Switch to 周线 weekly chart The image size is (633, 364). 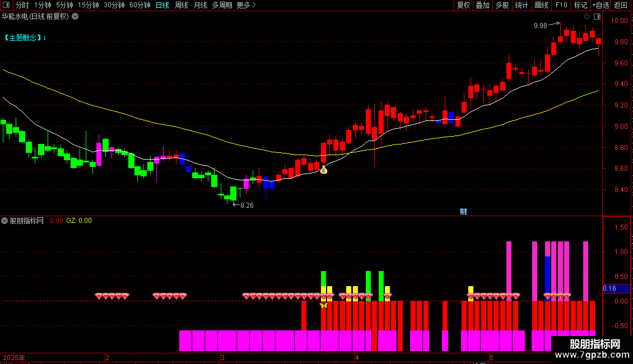[181, 5]
